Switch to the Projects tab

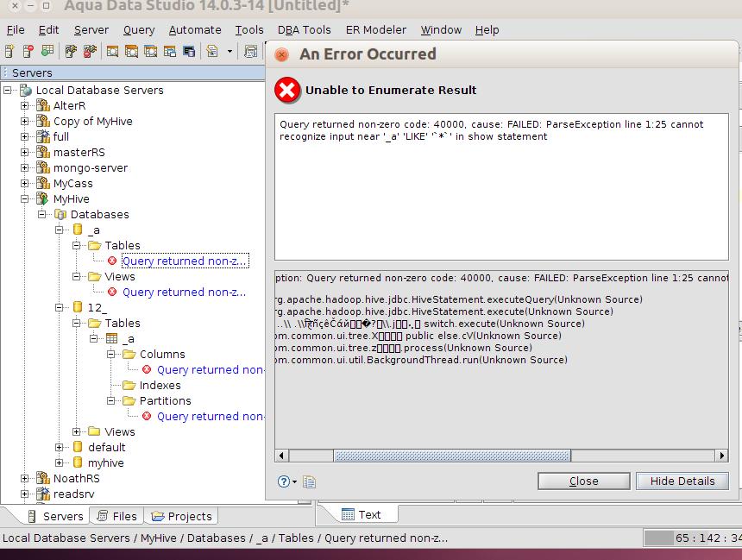coord(181,516)
